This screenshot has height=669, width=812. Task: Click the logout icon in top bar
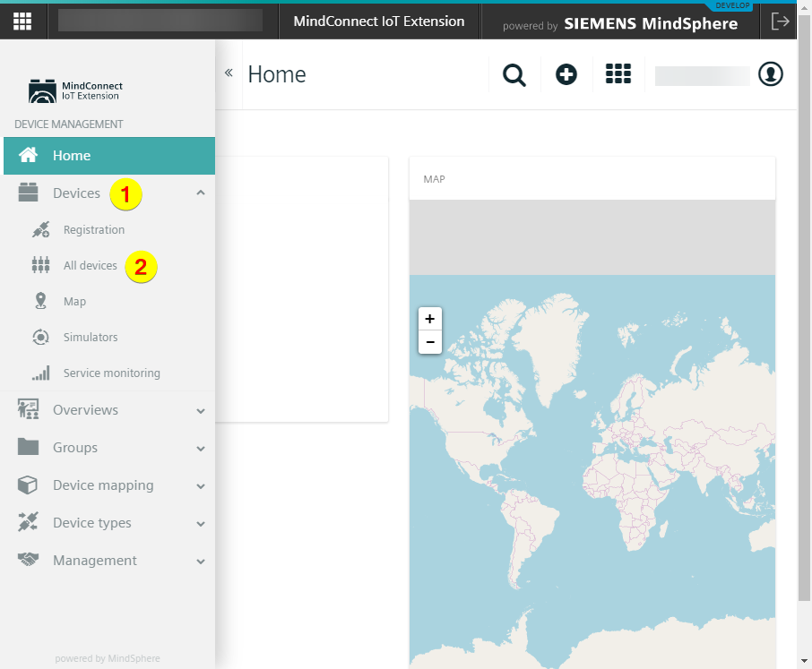tap(780, 21)
